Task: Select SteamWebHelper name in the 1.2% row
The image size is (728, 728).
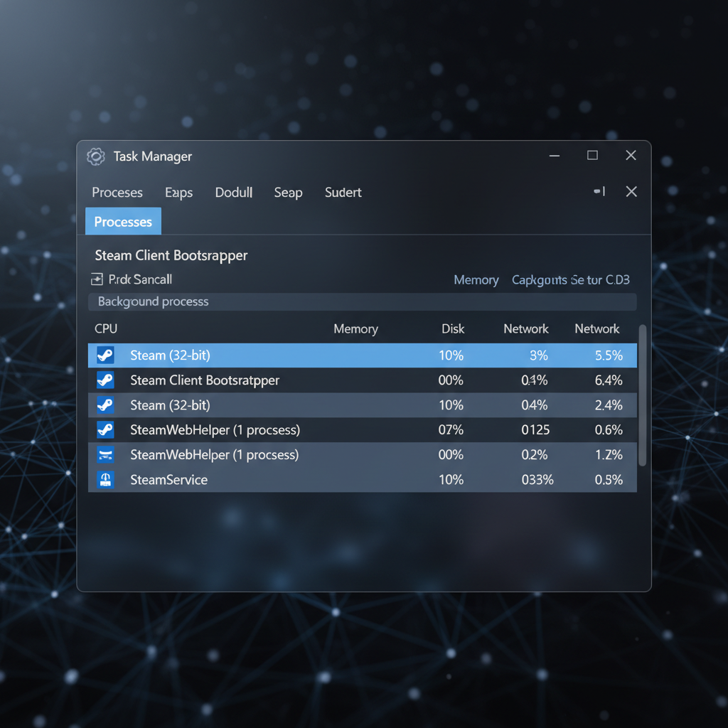Action: coord(215,455)
